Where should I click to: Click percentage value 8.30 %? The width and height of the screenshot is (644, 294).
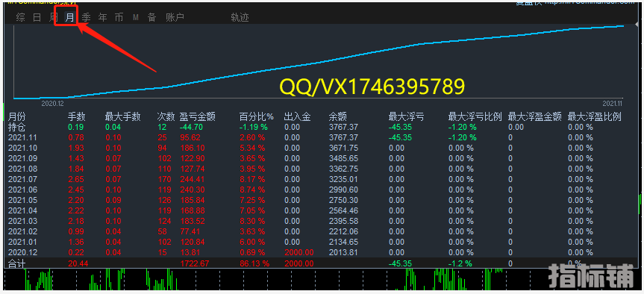[x=252, y=221]
